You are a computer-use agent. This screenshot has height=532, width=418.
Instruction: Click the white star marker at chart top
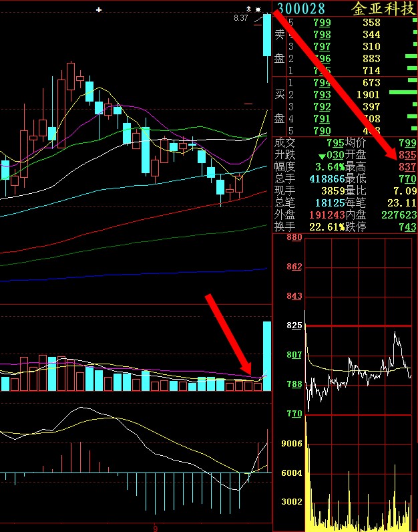coord(258,9)
